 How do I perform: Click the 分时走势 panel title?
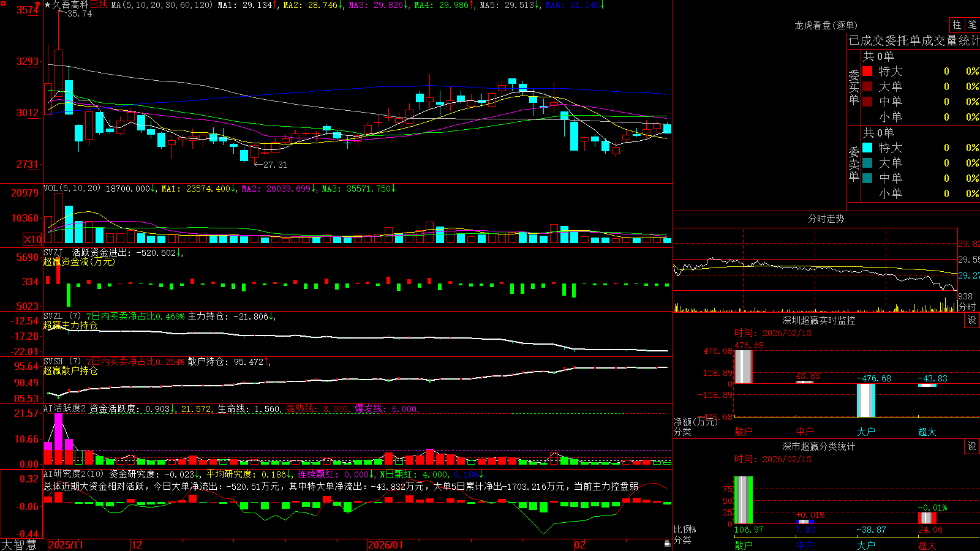pos(826,219)
